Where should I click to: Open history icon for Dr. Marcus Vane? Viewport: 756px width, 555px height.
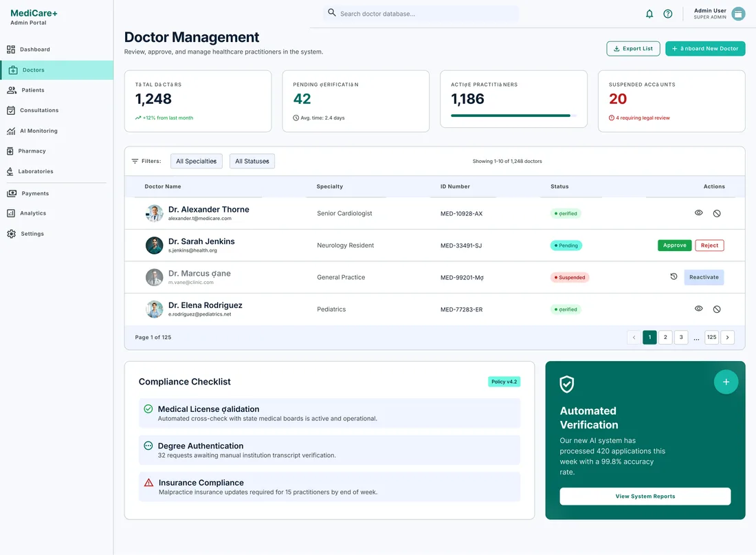click(674, 276)
